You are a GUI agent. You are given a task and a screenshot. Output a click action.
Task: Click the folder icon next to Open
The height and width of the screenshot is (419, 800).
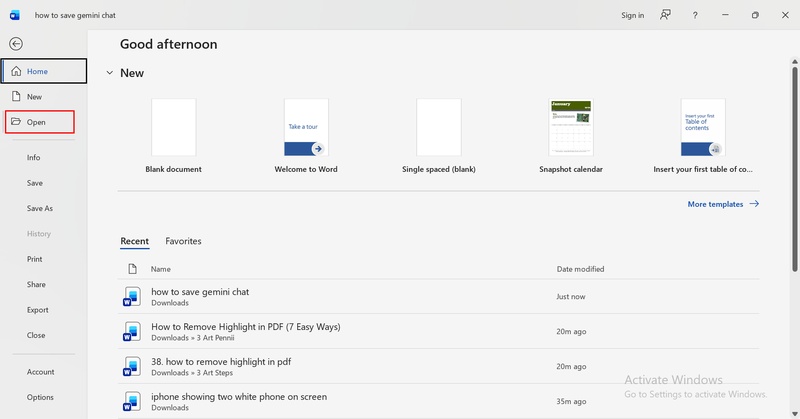pos(16,121)
